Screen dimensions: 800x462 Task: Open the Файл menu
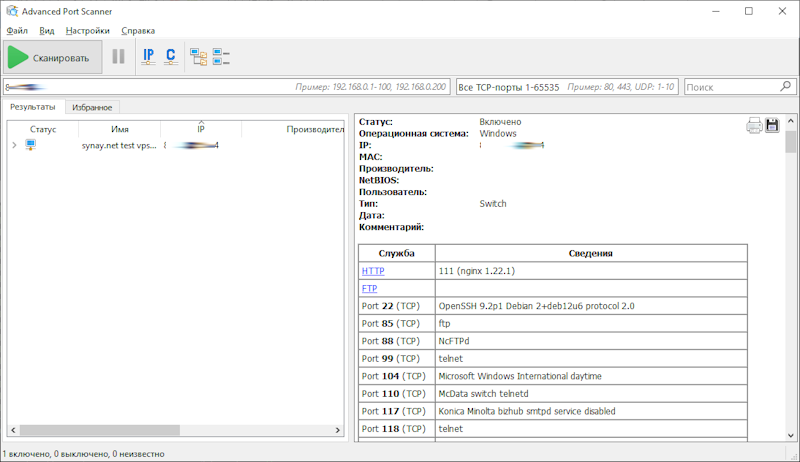point(17,31)
